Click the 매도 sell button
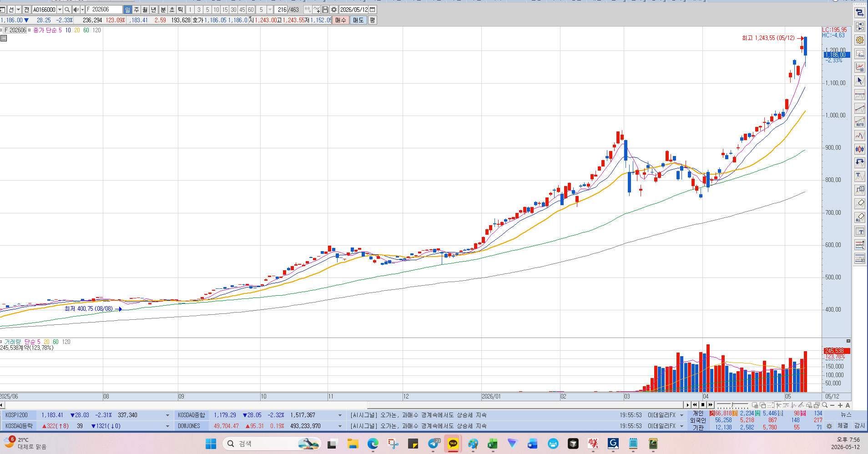 [358, 20]
